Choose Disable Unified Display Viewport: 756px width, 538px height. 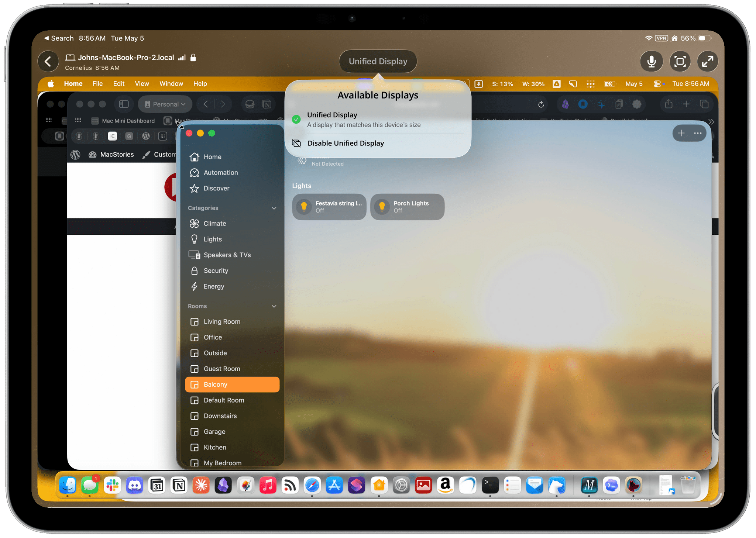click(x=378, y=143)
